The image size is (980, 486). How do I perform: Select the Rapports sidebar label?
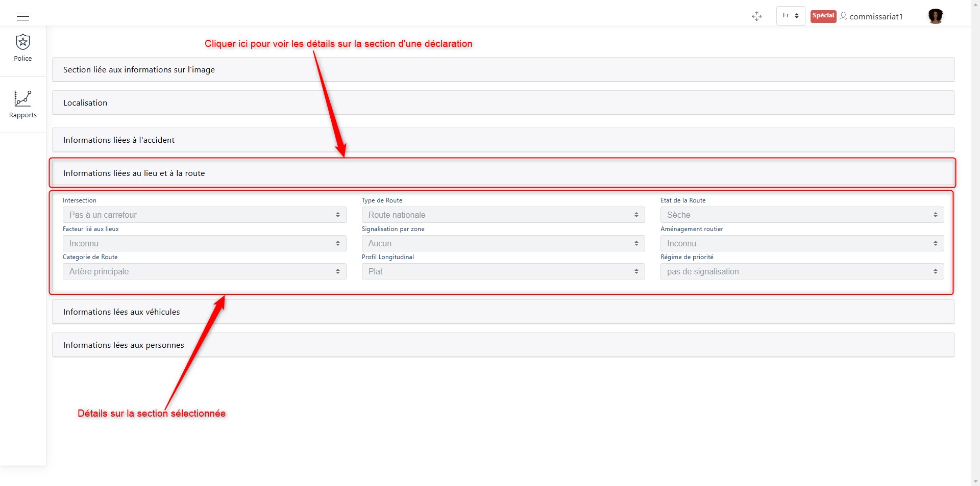(x=23, y=115)
